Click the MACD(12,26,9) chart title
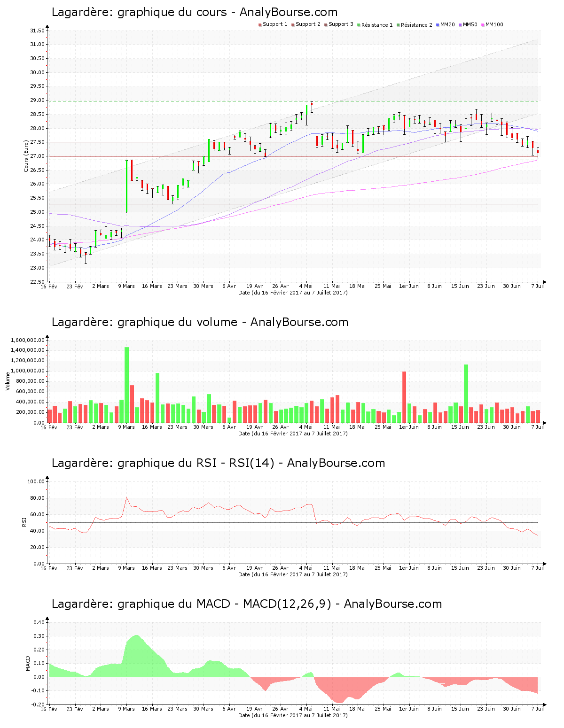Screen dimensions: 564x728 247,604
